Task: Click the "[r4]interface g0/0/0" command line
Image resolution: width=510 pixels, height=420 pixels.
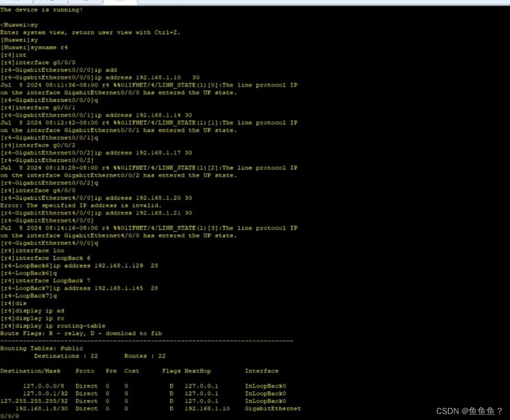Action: [x=38, y=62]
